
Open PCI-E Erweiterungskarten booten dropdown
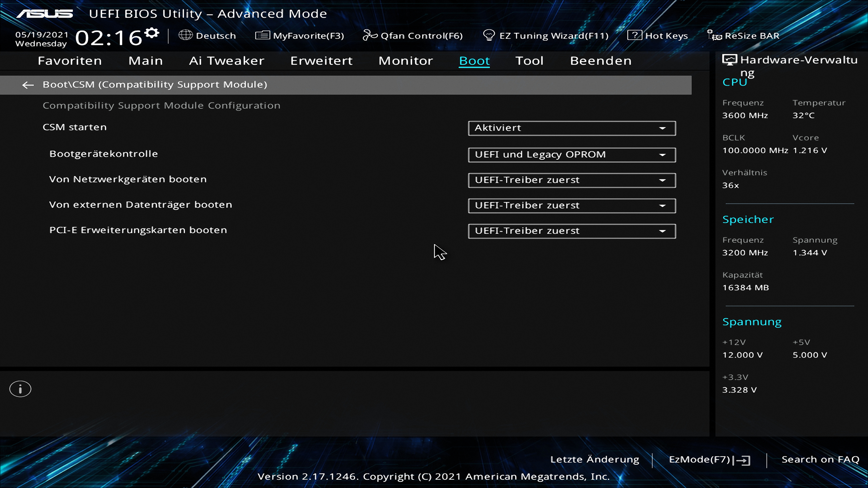pos(571,231)
